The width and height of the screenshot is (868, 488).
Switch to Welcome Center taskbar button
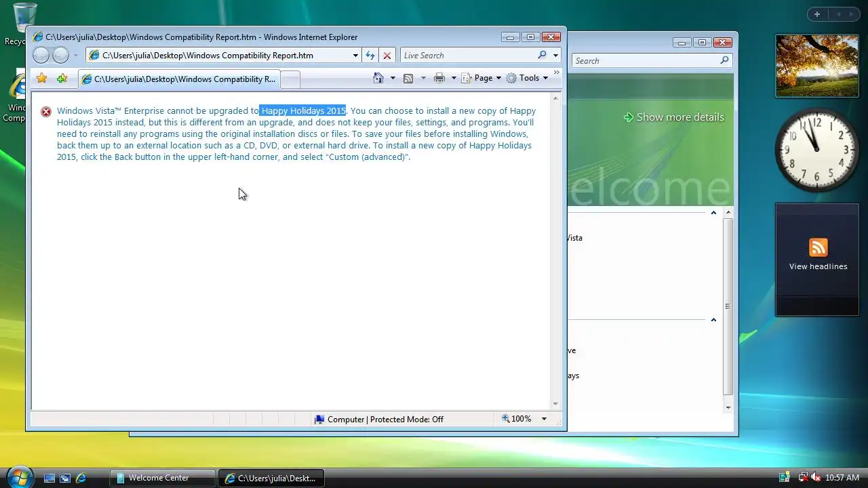click(x=162, y=478)
